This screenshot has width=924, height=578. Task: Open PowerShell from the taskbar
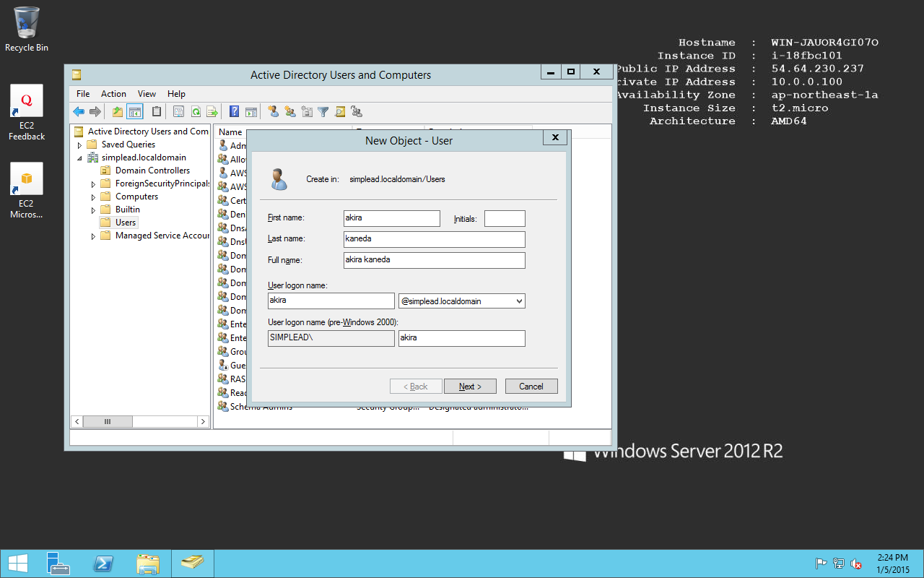tap(103, 564)
